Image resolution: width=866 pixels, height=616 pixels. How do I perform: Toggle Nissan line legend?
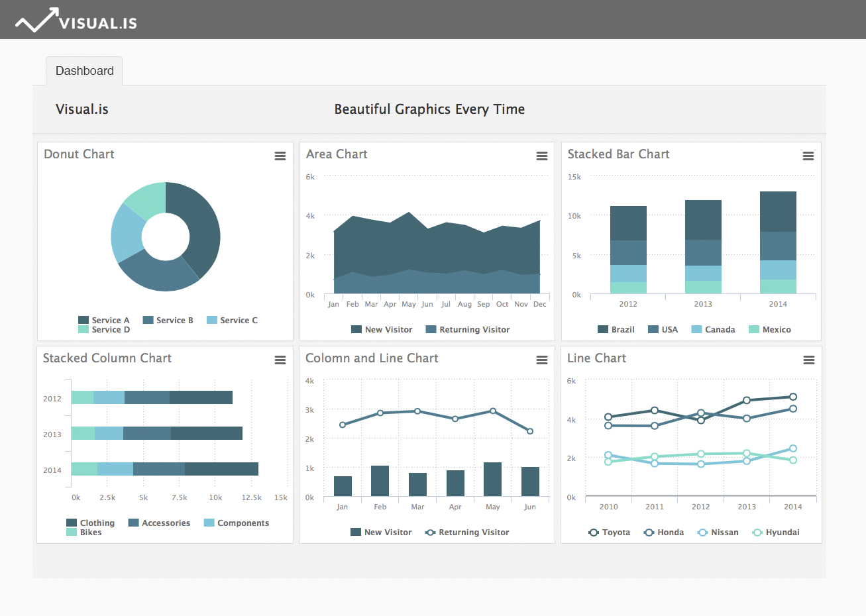tap(718, 532)
